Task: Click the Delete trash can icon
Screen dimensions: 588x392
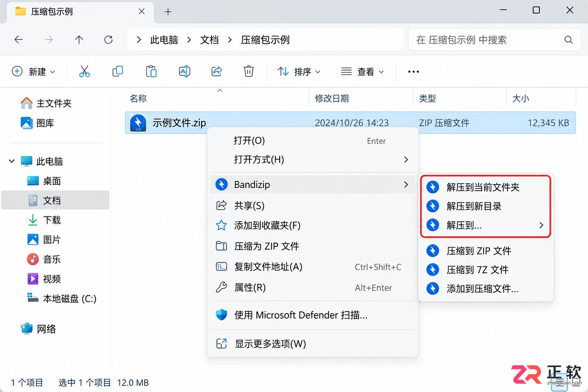Action: point(249,71)
